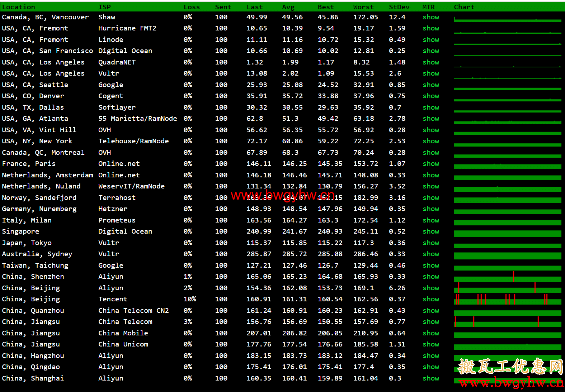565x392 pixels.
Task: Open show link for Beijing Aliyun
Action: 431,288
